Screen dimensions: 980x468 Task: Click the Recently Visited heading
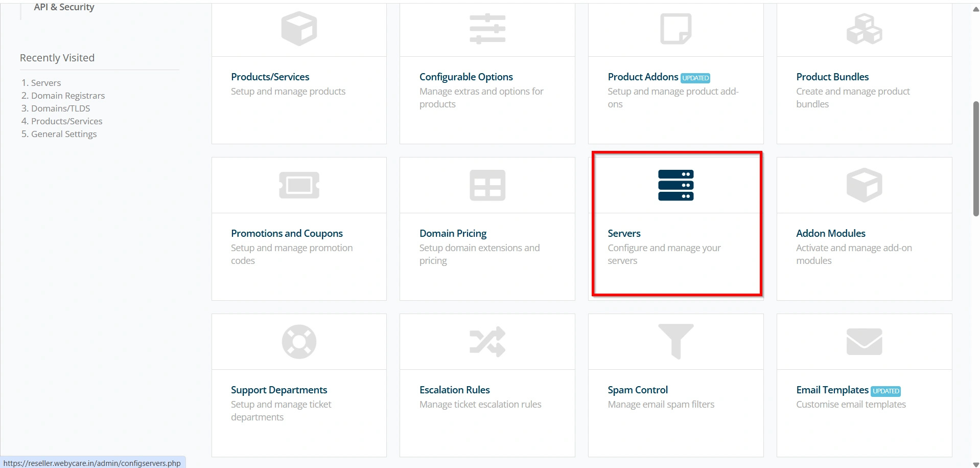click(57, 58)
